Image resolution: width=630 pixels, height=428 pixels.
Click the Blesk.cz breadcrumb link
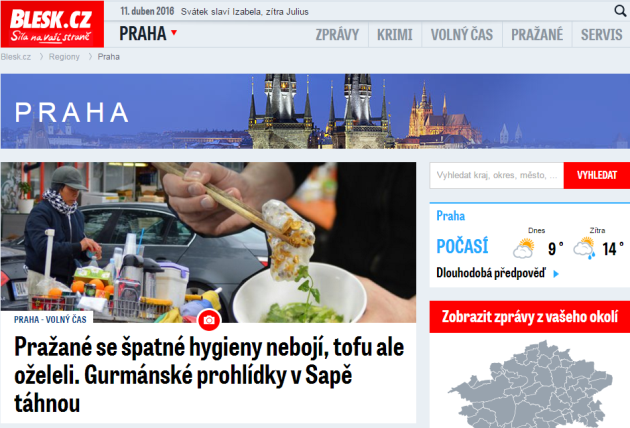click(x=16, y=57)
